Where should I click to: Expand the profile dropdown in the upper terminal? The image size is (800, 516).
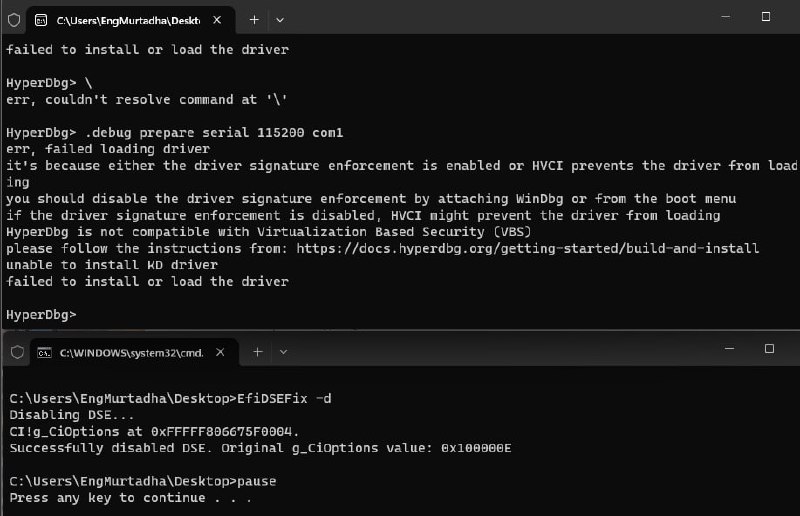point(280,20)
